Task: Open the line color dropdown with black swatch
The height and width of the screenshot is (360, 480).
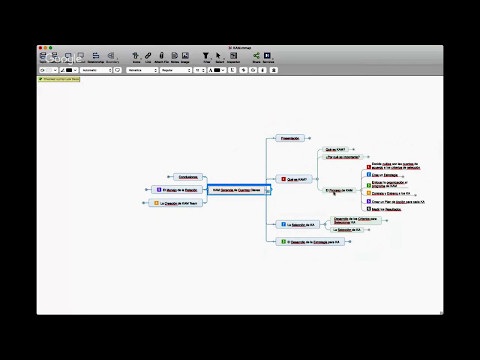Action: 69,70
